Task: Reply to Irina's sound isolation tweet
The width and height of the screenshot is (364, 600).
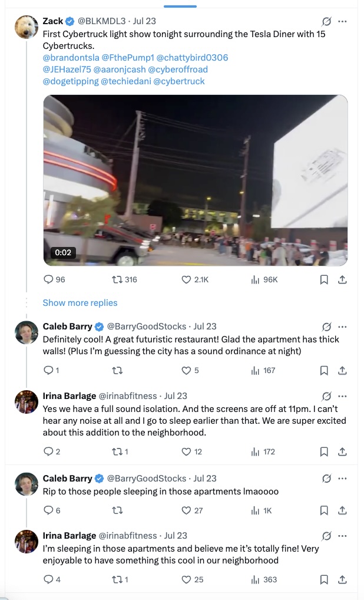Action: tap(48, 452)
